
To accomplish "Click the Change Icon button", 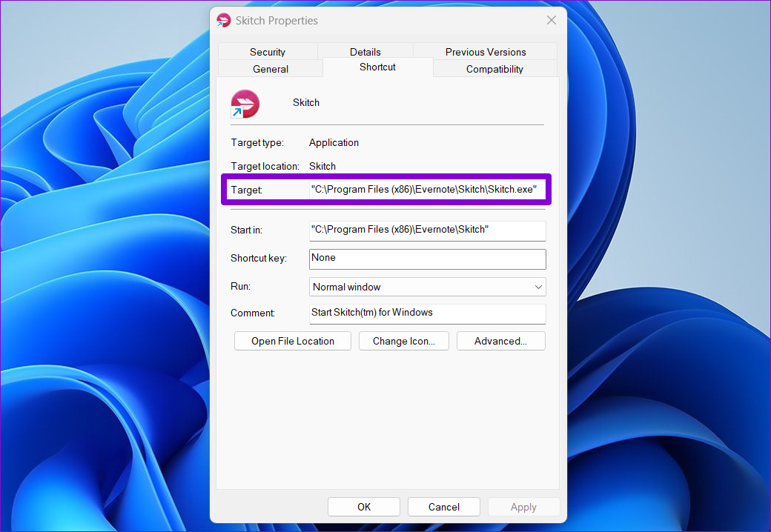I will (404, 341).
